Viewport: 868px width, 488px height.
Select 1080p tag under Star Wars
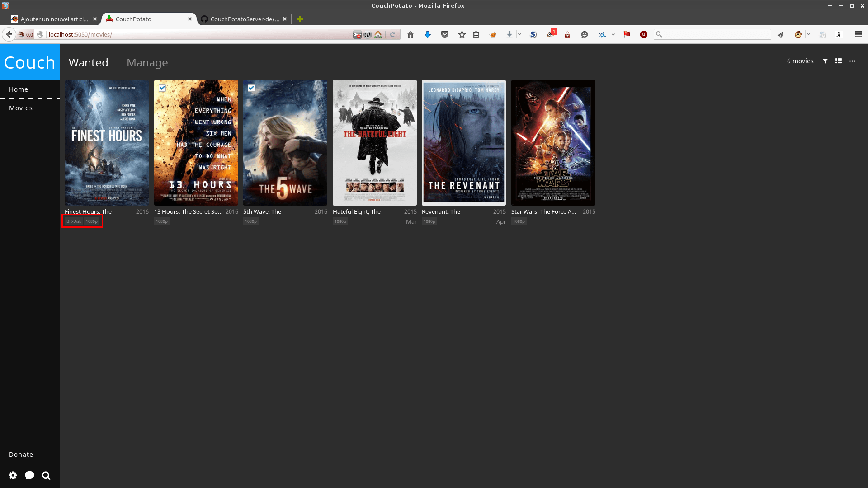tap(519, 221)
